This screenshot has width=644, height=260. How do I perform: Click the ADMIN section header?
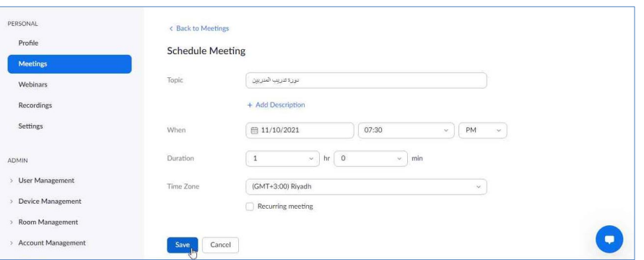[x=17, y=160]
